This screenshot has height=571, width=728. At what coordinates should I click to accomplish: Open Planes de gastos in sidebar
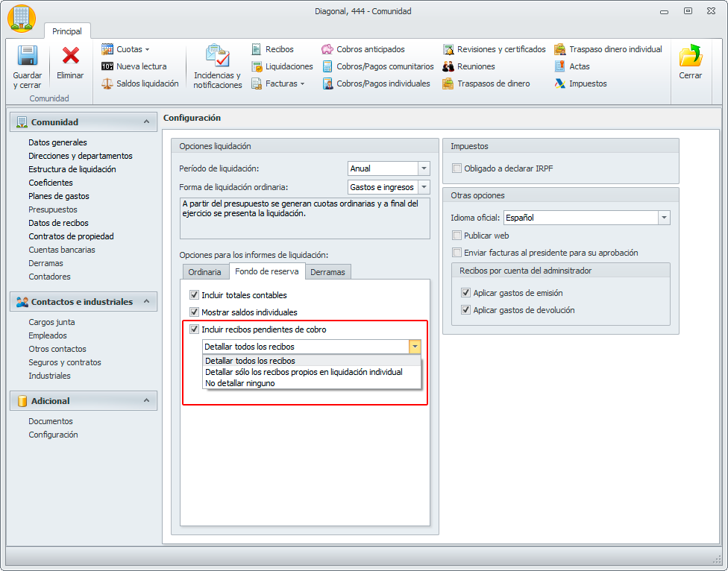(58, 196)
